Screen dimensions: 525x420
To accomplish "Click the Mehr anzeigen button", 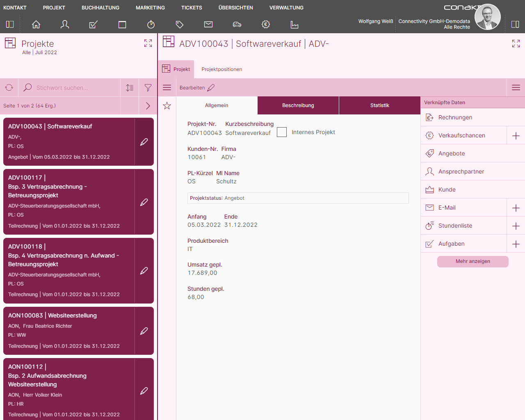I will 472,261.
